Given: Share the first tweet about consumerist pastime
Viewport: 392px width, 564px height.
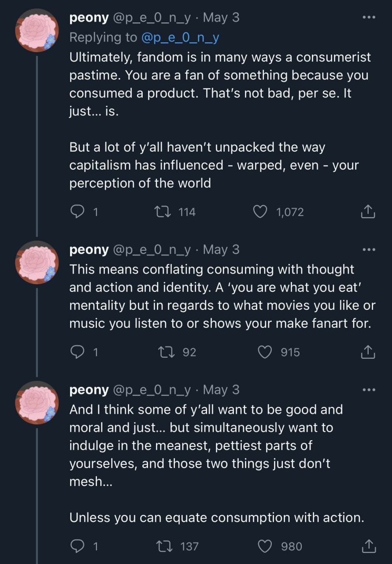Looking at the screenshot, I should pyautogui.click(x=368, y=212).
